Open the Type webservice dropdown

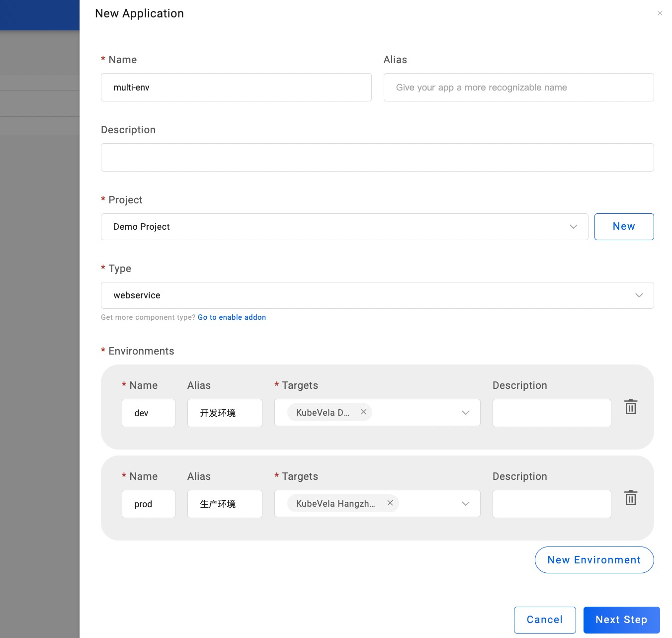[x=639, y=295]
